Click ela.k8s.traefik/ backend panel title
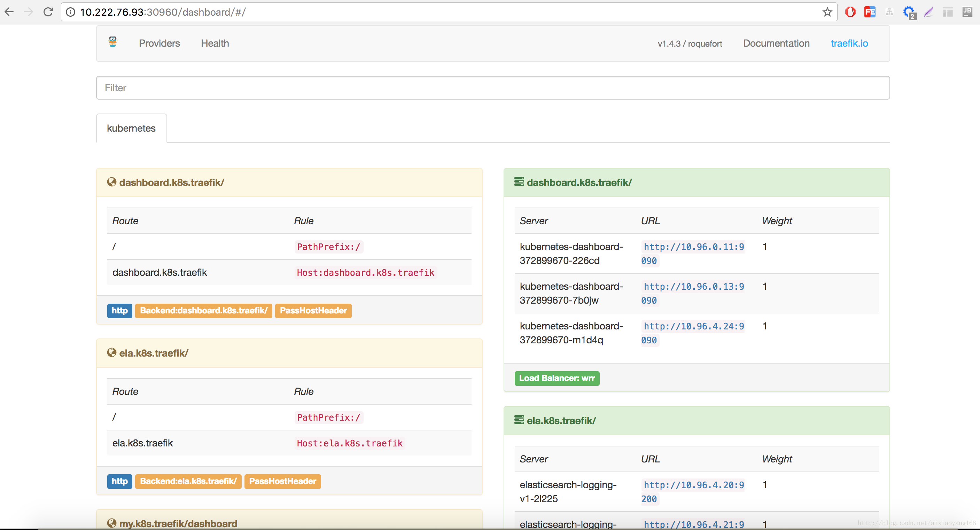 click(561, 421)
